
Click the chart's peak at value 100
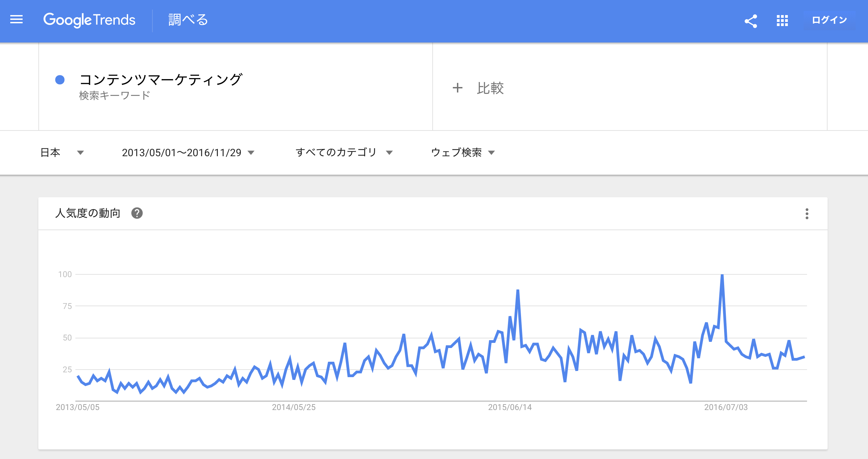coord(722,275)
